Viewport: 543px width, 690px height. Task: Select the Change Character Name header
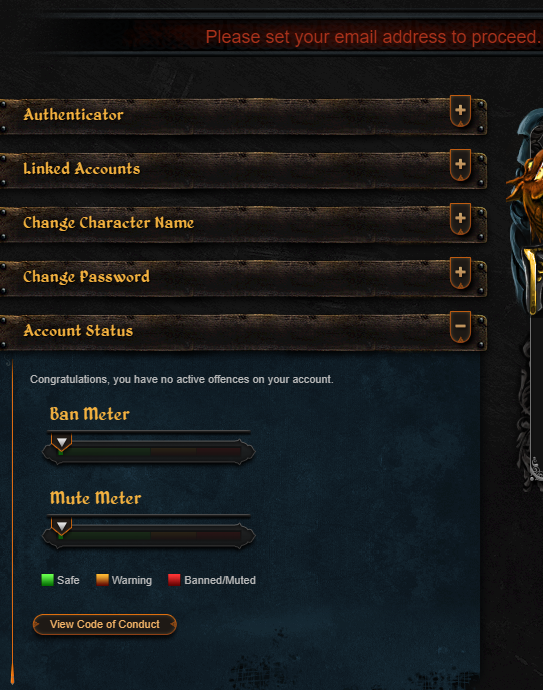[x=108, y=223]
